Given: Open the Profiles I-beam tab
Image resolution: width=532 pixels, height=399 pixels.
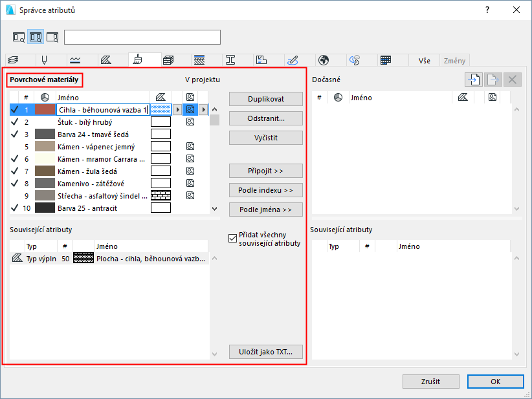Looking at the screenshot, I should 230,60.
